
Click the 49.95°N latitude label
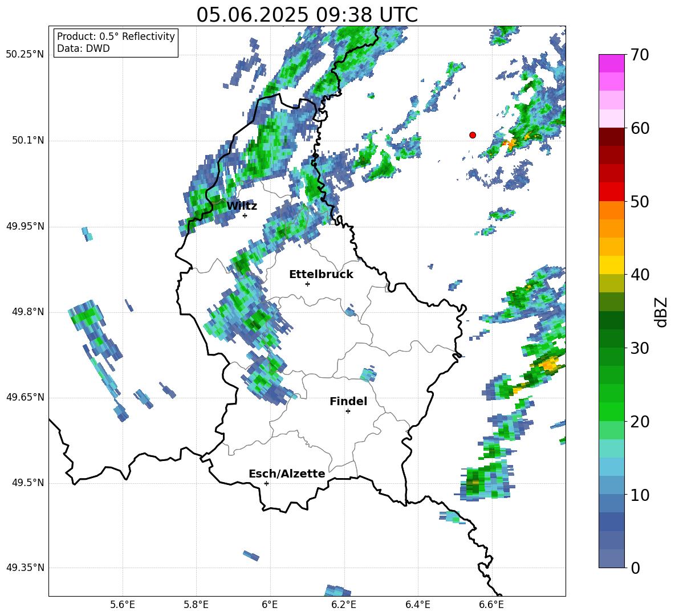(x=25, y=226)
